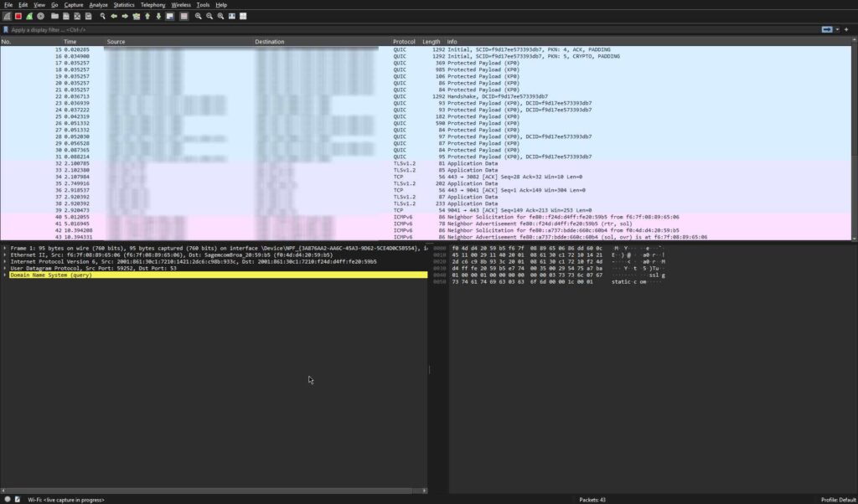This screenshot has width=858, height=504.
Task: Click the Zoom in icon
Action: (x=198, y=16)
